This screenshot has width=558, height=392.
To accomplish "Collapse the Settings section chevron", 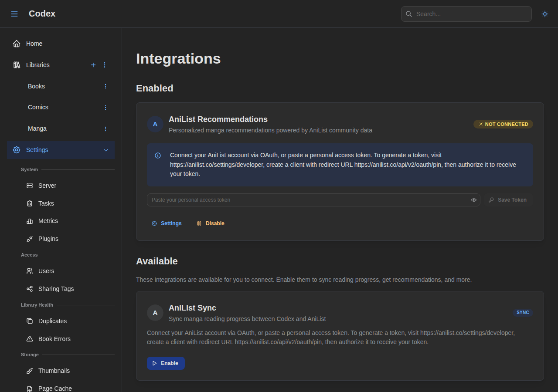I will pyautogui.click(x=106, y=150).
